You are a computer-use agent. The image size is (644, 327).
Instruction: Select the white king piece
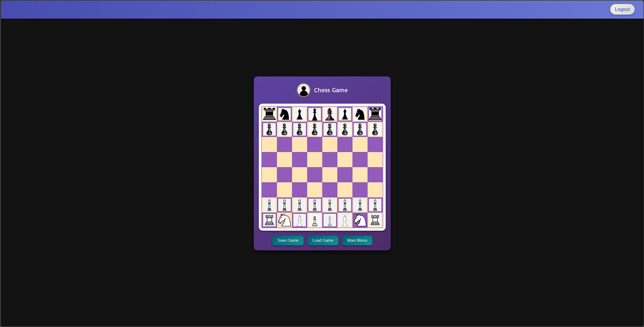point(330,220)
